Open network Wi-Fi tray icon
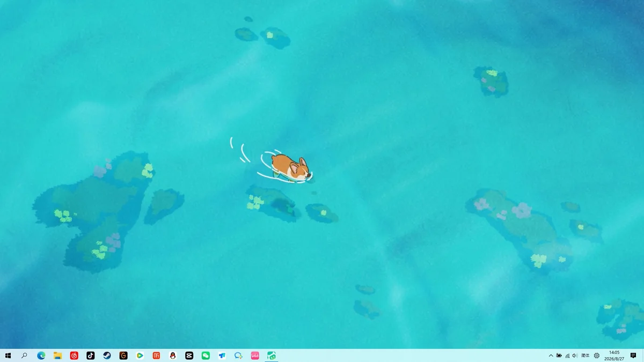The image size is (644, 362). (567, 356)
